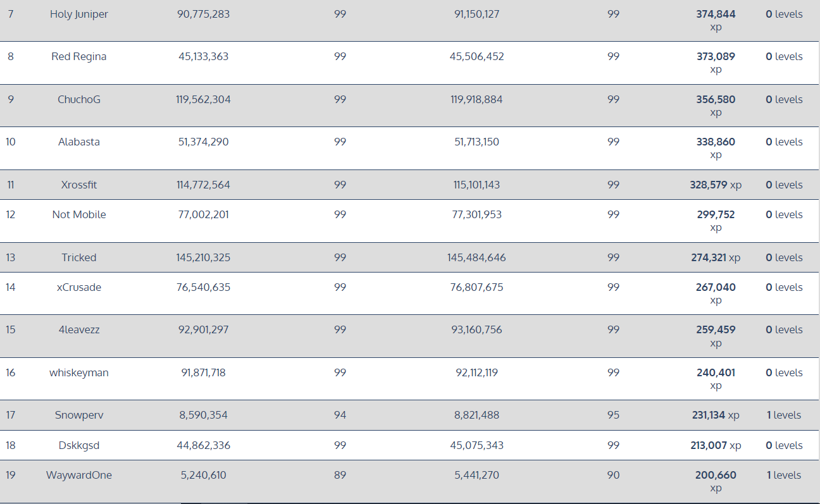Click the Red Regina player name
The image size is (820, 504).
point(79,56)
